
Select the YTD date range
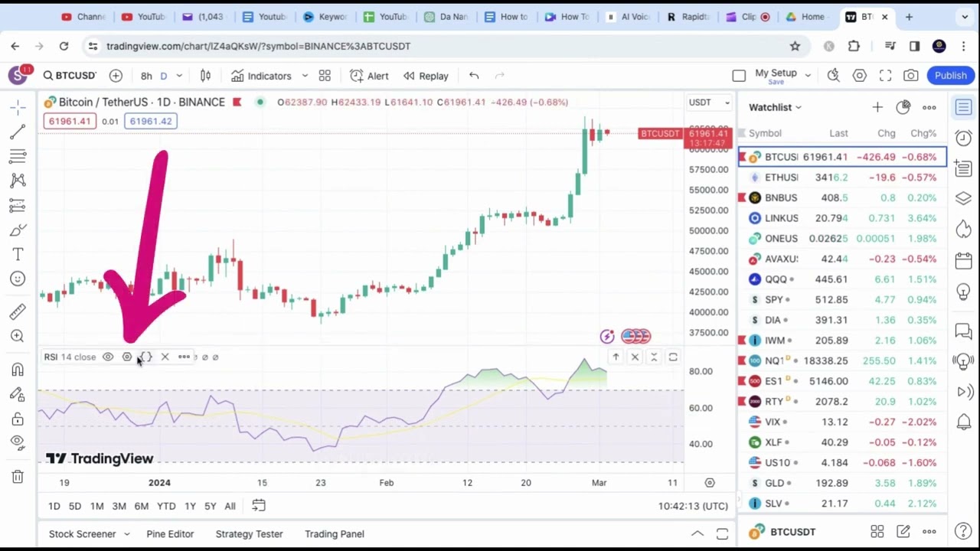point(166,506)
